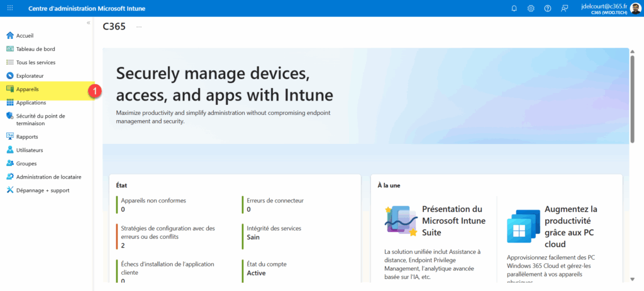The height and width of the screenshot is (291, 644).
Task: Click the Applications grid icon
Action: [x=10, y=102]
